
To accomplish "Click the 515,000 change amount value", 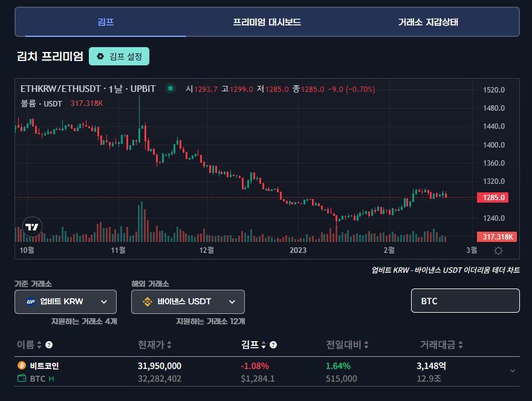I will (x=342, y=379).
